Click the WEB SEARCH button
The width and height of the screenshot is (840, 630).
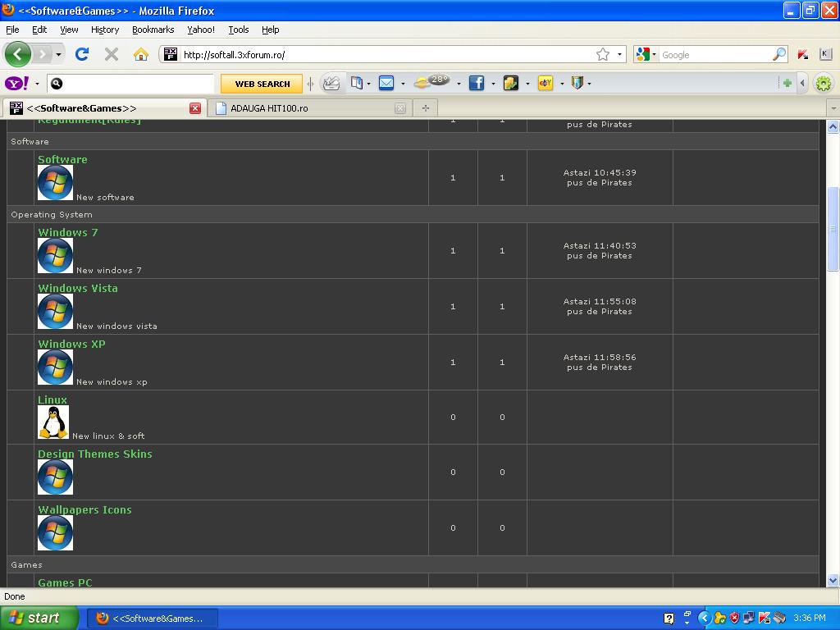(x=262, y=84)
